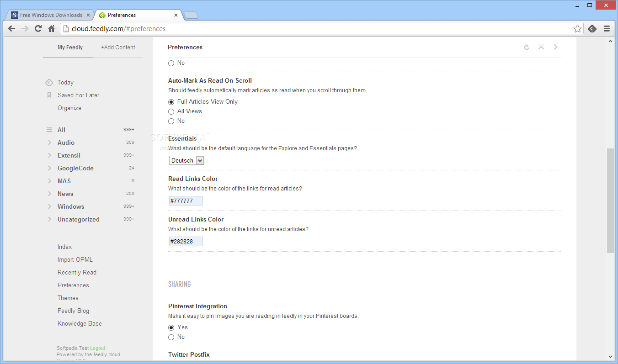Select No for Pinterest Integration
618x364 pixels.
coord(171,337)
